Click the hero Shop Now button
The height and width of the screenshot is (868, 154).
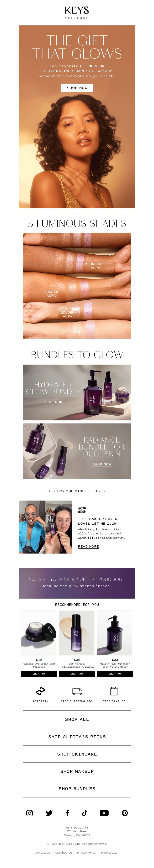77,88
